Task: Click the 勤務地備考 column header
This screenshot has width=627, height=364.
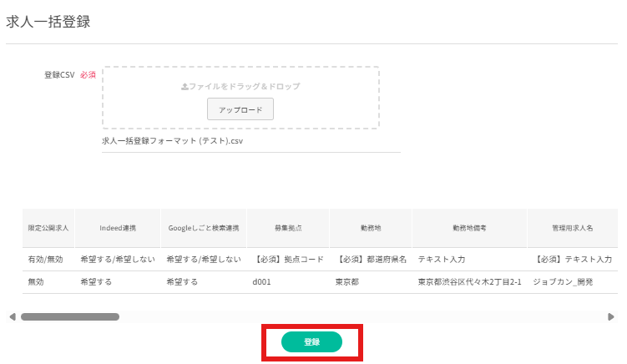Action: tap(469, 228)
